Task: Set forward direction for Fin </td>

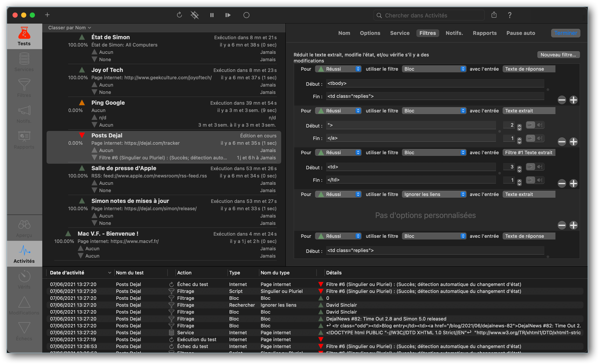Action: click(x=530, y=180)
